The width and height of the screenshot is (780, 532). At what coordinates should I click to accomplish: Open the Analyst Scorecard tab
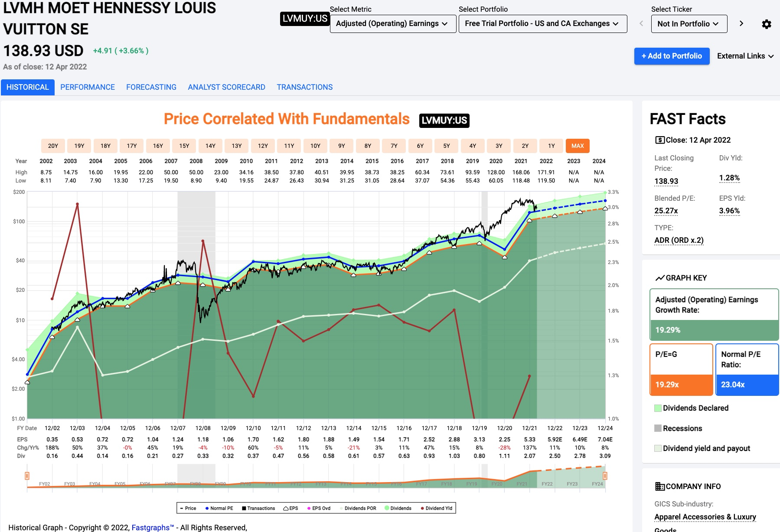[x=226, y=87]
